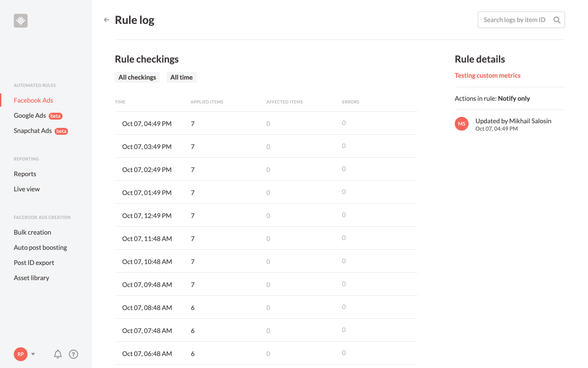Select the Oct 07, 01:49 PM log row
The height and width of the screenshot is (368, 588).
click(x=266, y=192)
